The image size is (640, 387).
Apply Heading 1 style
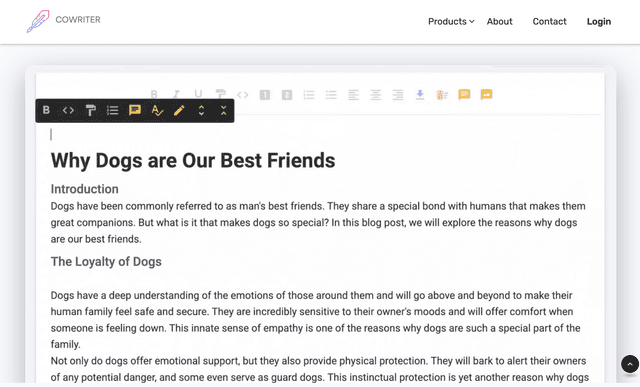pos(265,95)
